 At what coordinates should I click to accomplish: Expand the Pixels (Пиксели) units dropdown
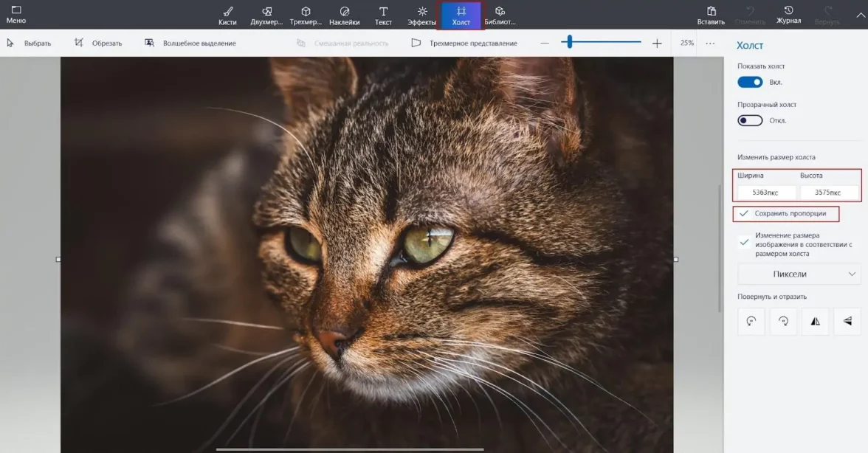pos(799,274)
